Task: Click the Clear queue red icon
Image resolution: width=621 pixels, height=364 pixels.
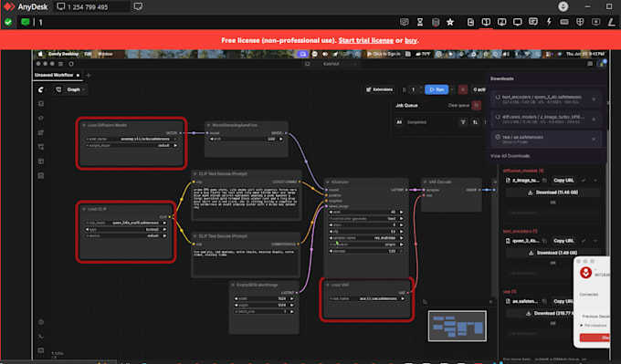Action: (477, 105)
